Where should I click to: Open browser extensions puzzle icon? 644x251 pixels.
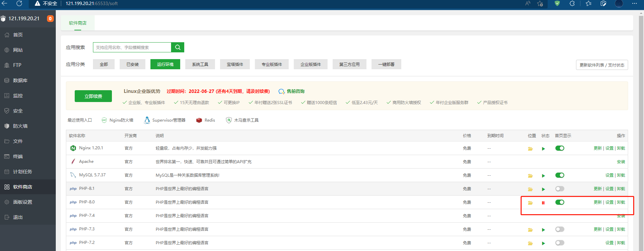pyautogui.click(x=572, y=3)
